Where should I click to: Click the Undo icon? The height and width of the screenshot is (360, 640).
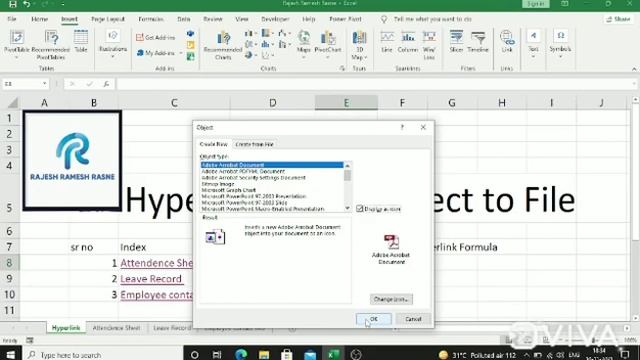27,4
